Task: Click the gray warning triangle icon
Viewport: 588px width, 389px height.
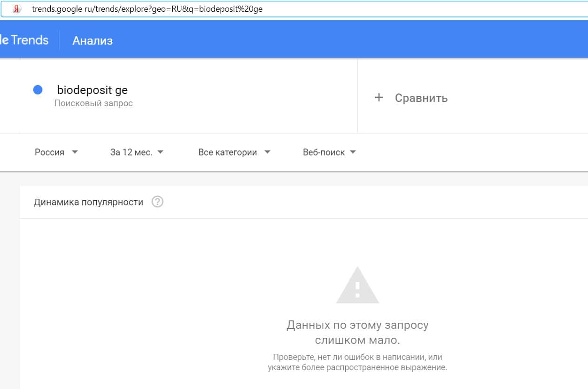Action: click(357, 286)
